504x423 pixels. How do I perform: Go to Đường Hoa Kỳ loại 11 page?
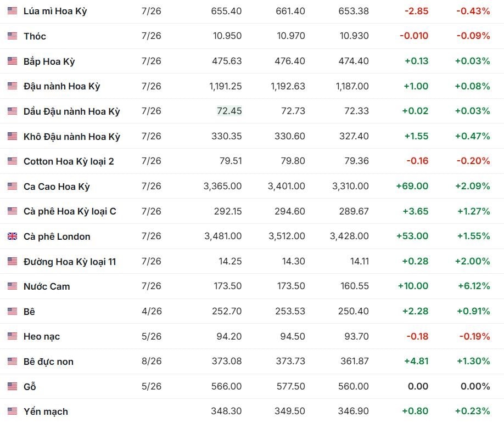(x=70, y=262)
